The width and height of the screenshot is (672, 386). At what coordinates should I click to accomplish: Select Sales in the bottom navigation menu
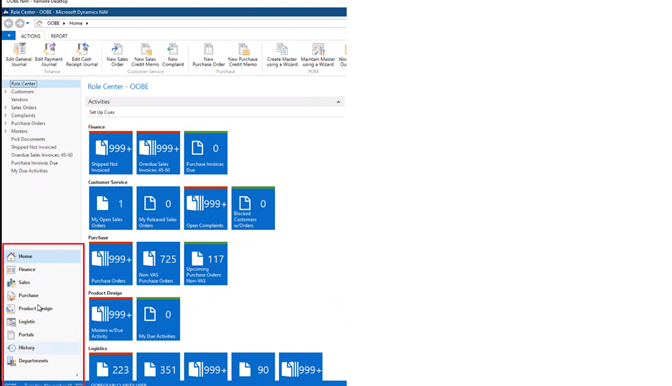(x=42, y=282)
